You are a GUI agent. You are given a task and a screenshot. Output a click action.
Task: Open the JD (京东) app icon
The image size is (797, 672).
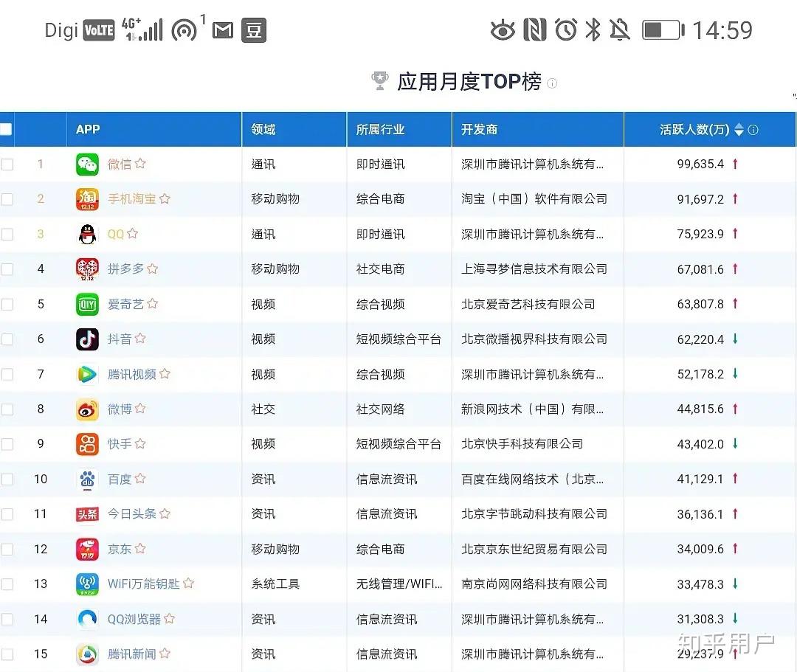click(x=87, y=549)
